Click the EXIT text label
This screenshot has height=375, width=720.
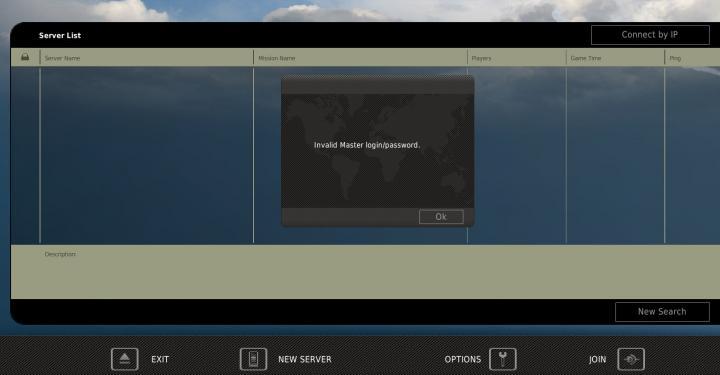point(160,359)
